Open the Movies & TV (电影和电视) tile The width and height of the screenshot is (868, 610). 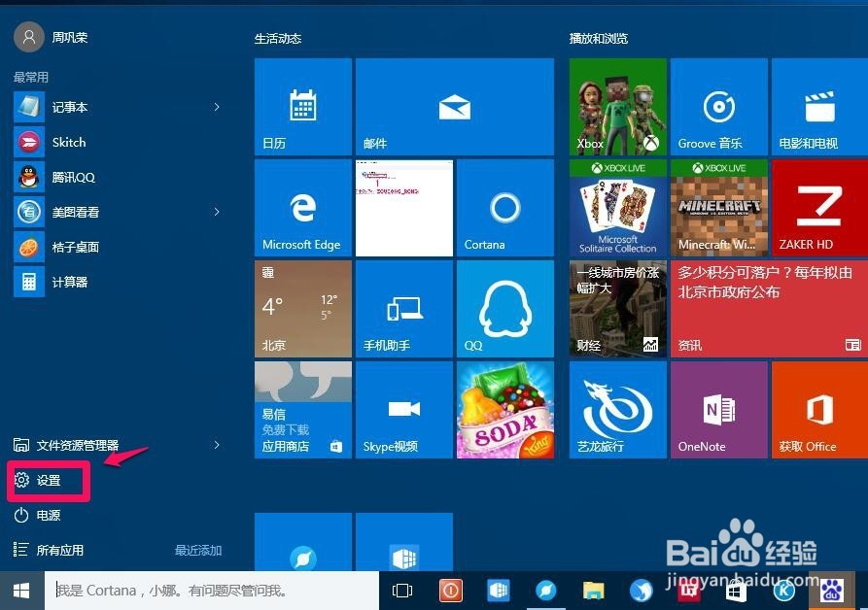(x=819, y=107)
